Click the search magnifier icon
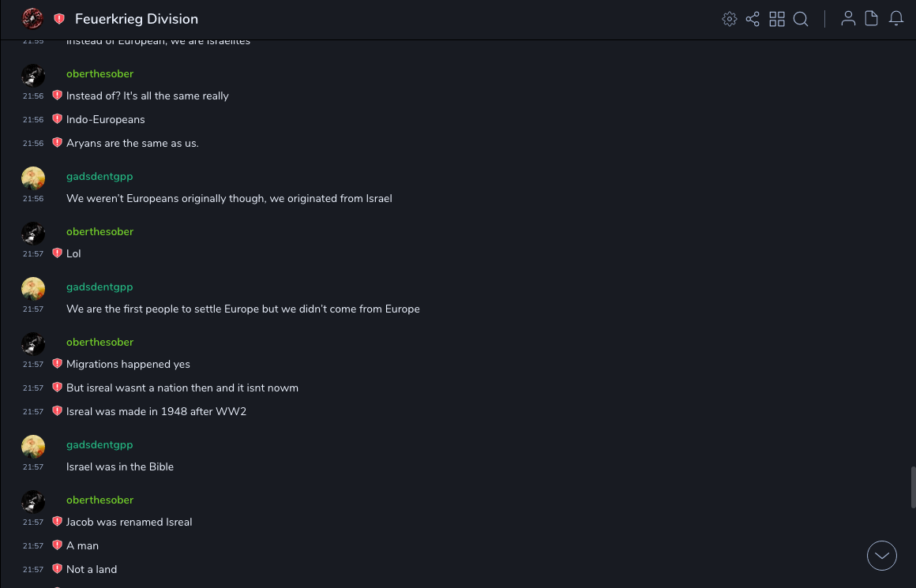Screen dimensions: 916x588 click(x=801, y=19)
